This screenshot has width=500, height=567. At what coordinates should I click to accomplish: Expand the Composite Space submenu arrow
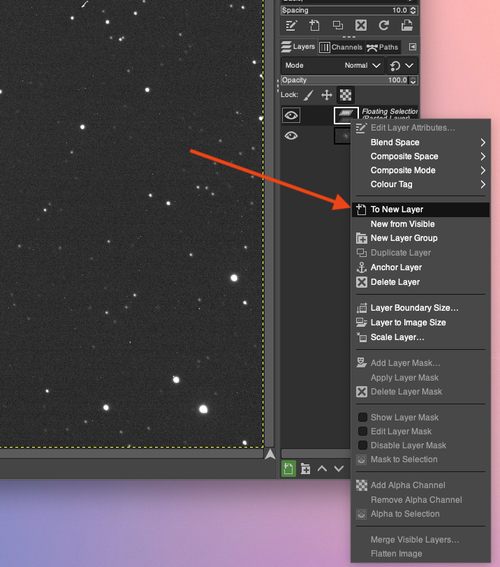(483, 157)
